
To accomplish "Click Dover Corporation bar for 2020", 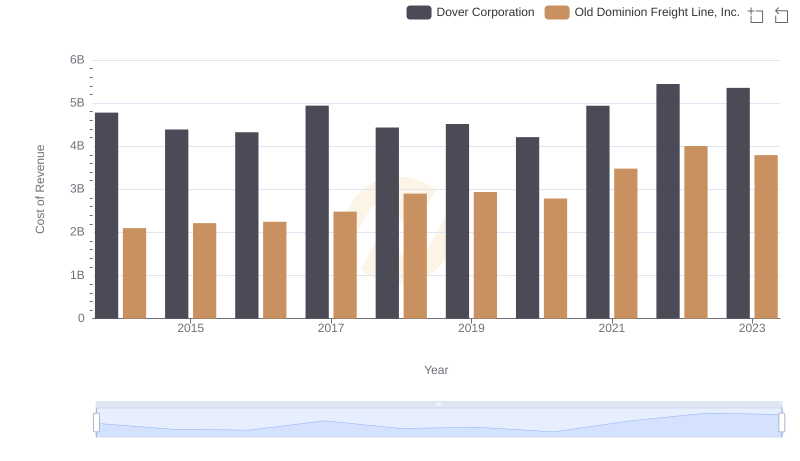I will (x=528, y=228).
